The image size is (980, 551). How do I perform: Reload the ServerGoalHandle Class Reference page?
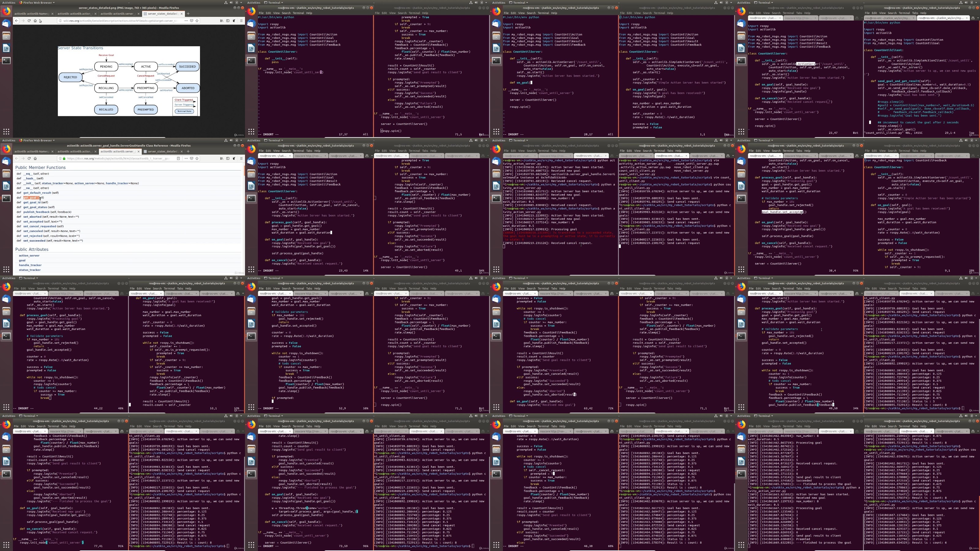point(29,158)
